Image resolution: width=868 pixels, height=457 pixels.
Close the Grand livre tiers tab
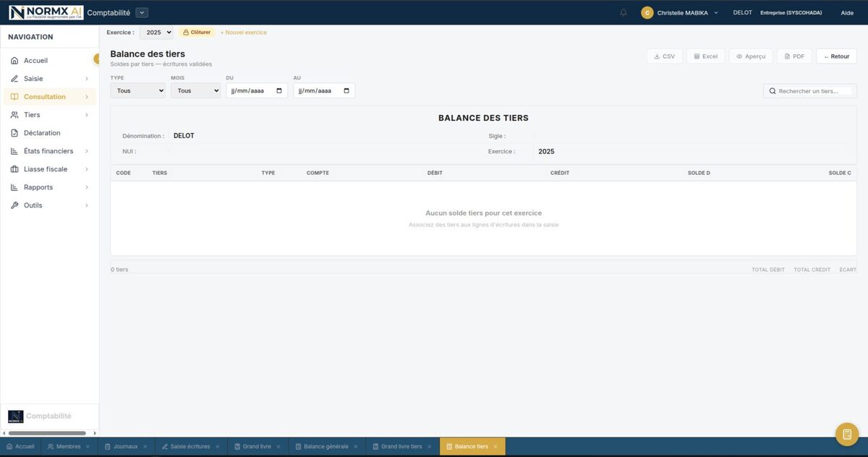point(430,447)
